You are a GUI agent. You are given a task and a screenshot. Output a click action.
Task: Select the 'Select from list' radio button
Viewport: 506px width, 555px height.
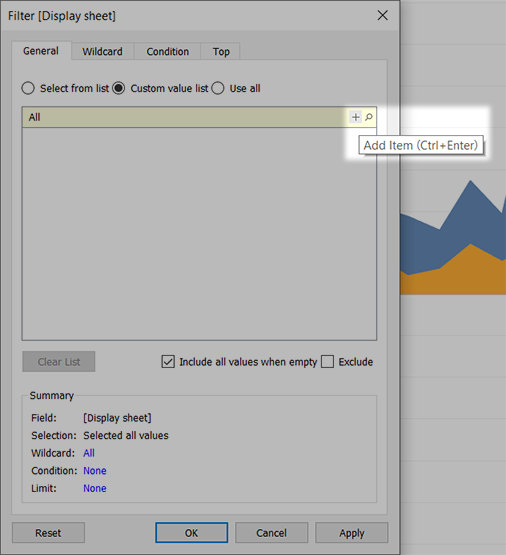[x=28, y=88]
